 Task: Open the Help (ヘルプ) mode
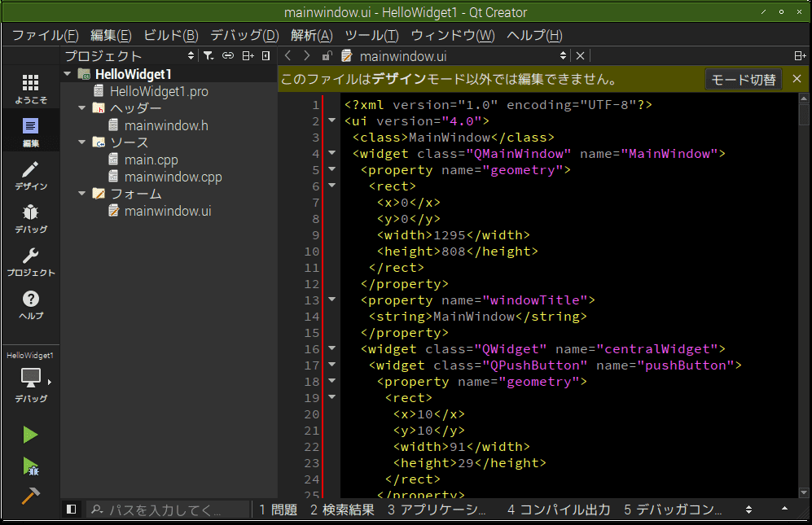click(x=31, y=304)
